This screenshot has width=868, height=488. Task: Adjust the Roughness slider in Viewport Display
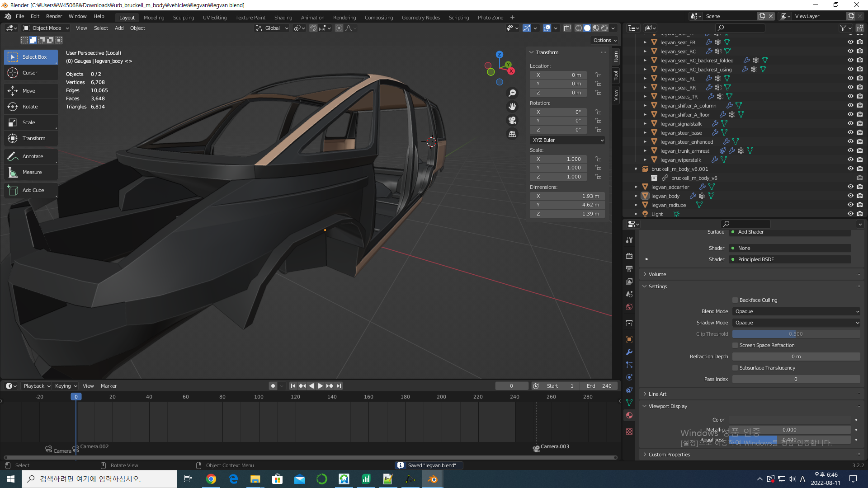789,440
